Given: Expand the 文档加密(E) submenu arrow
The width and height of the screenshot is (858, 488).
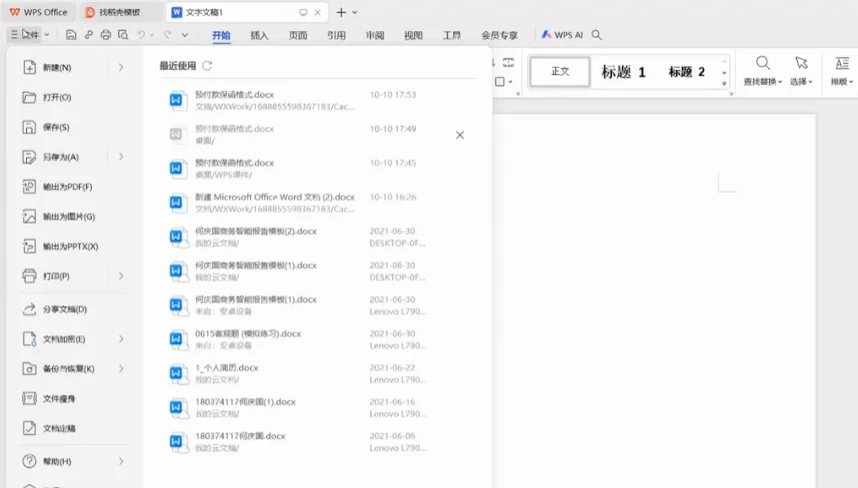Looking at the screenshot, I should point(121,339).
